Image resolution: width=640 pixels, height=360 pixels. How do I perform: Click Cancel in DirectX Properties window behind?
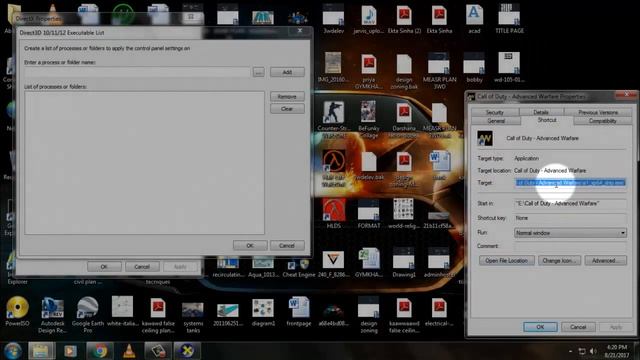[x=142, y=267]
